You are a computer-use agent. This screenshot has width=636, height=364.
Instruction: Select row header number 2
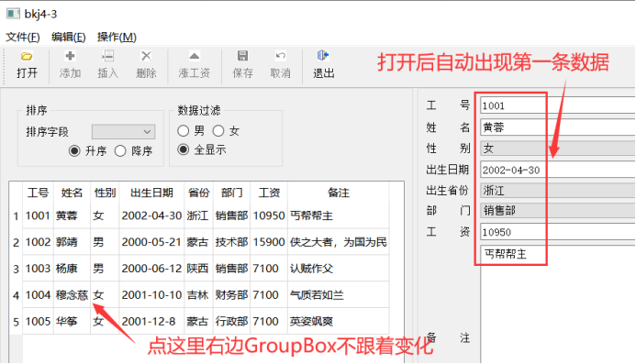click(x=16, y=242)
